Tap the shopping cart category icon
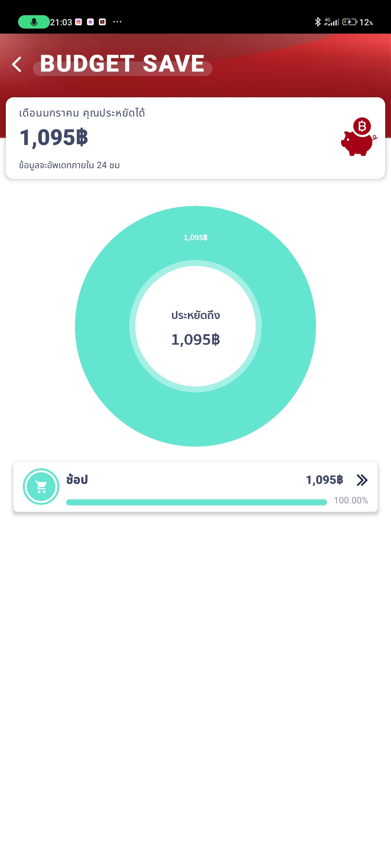Image resolution: width=391 pixels, height=868 pixels. pos(41,486)
